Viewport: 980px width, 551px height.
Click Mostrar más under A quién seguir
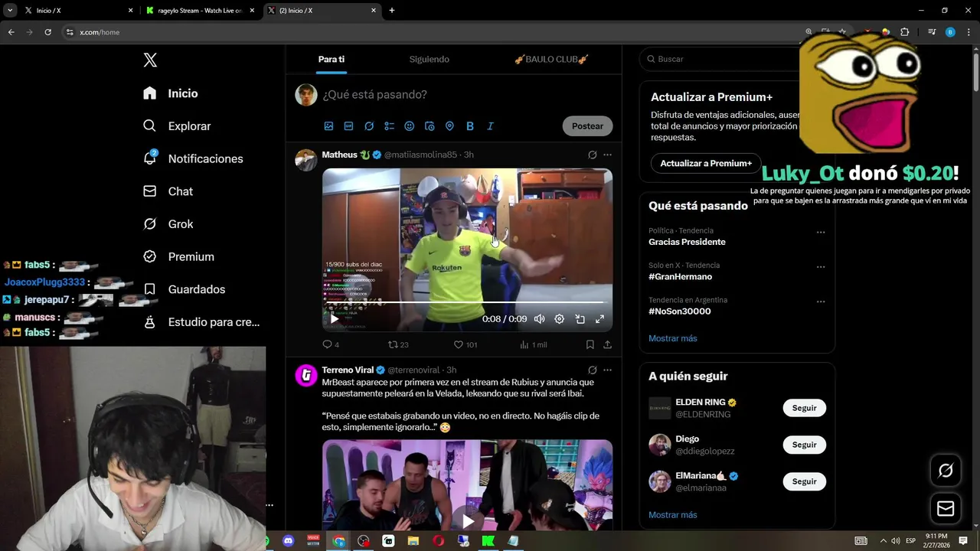pyautogui.click(x=673, y=515)
